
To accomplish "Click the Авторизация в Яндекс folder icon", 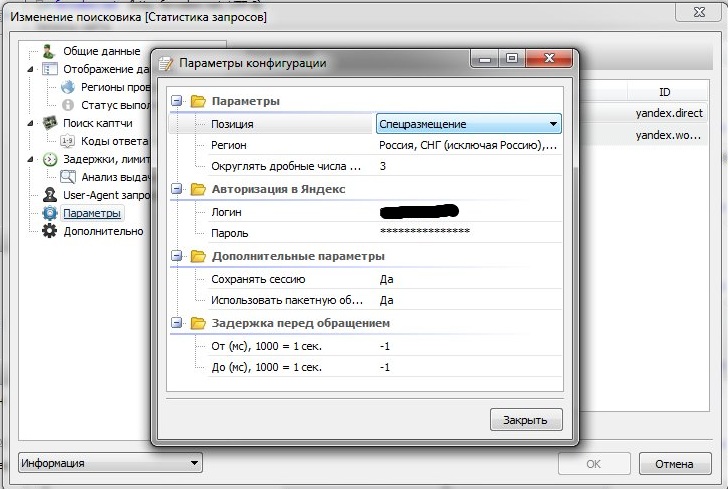I will [x=197, y=189].
